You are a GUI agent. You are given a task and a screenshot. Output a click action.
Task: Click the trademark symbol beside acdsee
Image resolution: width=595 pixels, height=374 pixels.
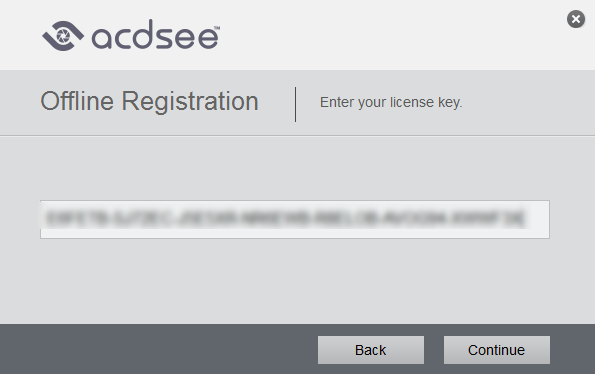pos(217,28)
